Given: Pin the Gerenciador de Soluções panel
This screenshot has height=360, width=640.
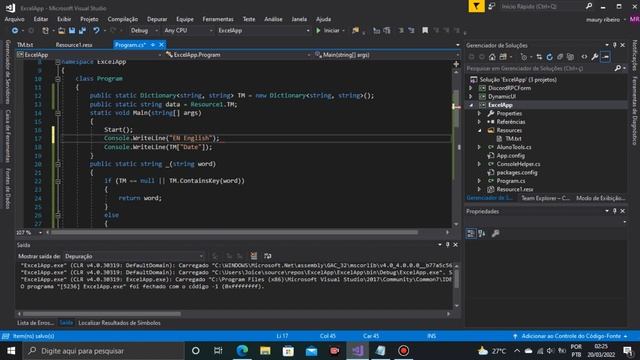Looking at the screenshot, I should (x=615, y=45).
